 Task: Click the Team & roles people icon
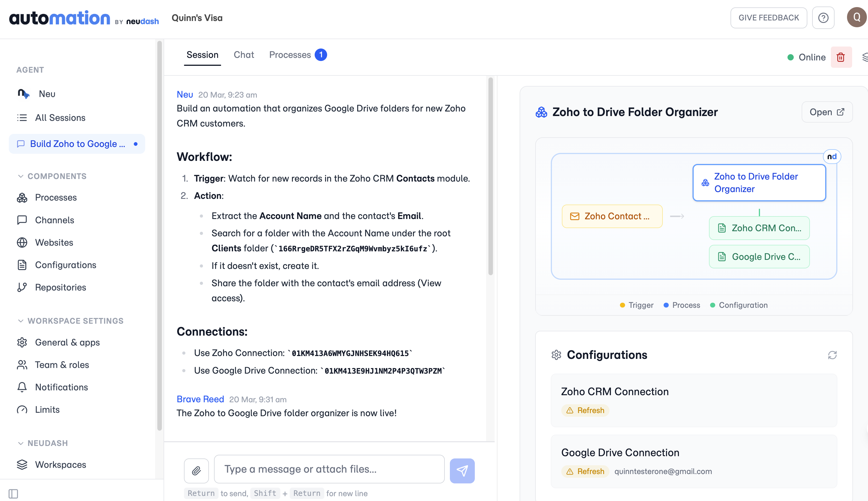click(22, 365)
